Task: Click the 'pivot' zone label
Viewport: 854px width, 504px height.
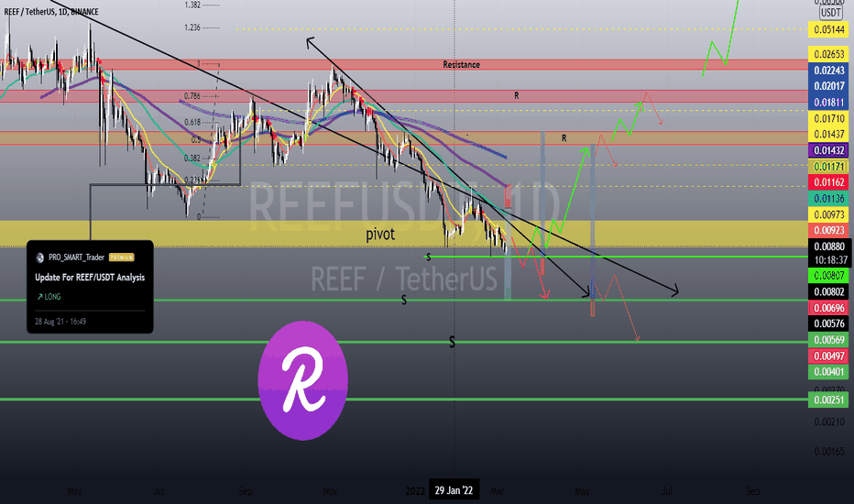Action: (380, 235)
